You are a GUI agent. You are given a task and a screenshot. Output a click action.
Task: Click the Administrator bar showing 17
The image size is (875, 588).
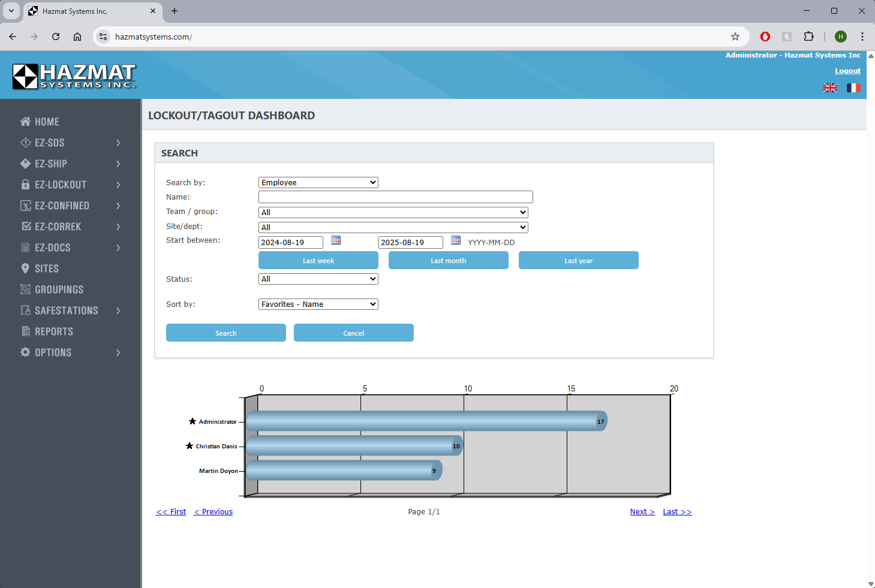(x=426, y=421)
